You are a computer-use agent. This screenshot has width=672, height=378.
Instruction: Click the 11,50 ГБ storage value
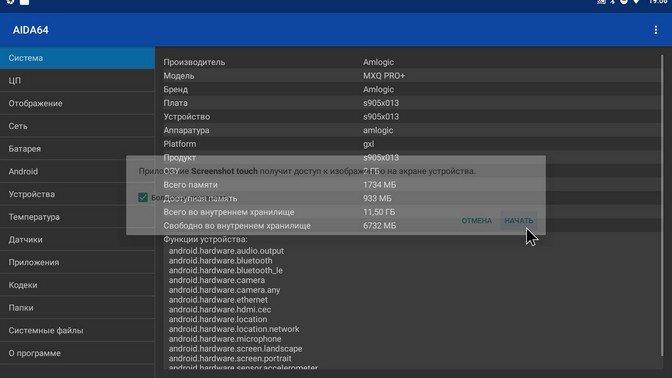click(x=379, y=212)
